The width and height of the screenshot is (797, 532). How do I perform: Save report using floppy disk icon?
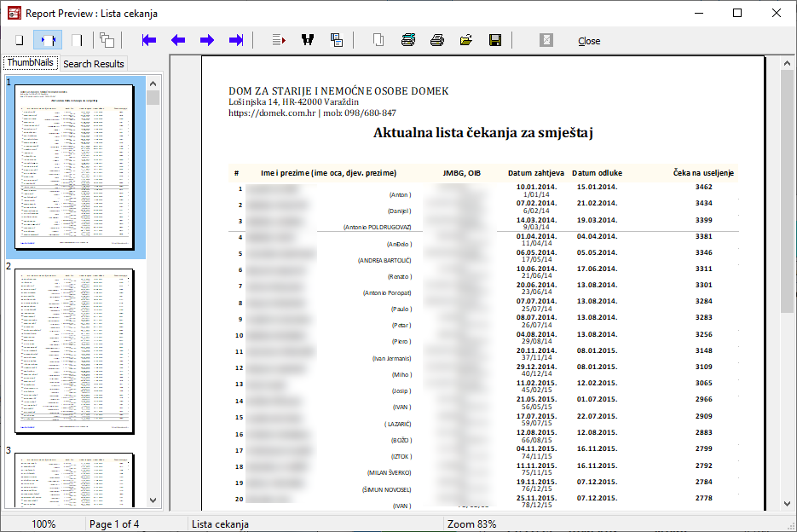coord(494,40)
